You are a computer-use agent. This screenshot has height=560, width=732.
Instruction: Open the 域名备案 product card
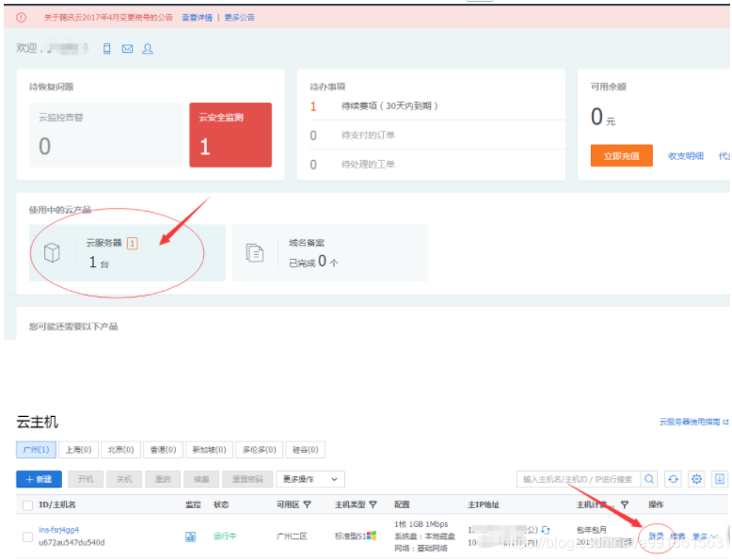click(330, 252)
